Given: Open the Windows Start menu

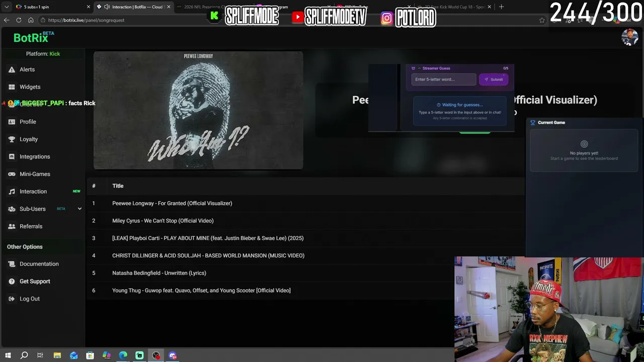Looking at the screenshot, I should tap(8, 355).
